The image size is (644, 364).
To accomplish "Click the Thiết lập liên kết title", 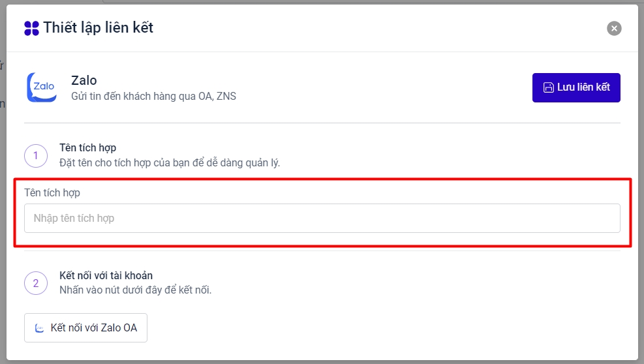I will (99, 27).
